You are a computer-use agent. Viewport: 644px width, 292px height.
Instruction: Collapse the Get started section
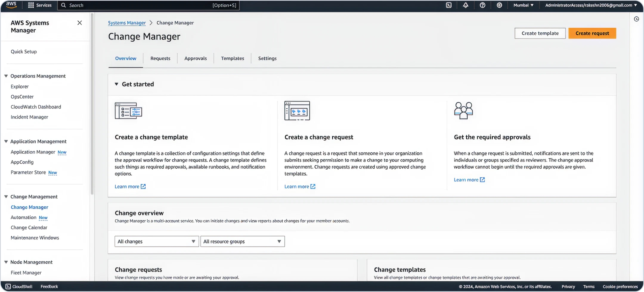pyautogui.click(x=117, y=84)
